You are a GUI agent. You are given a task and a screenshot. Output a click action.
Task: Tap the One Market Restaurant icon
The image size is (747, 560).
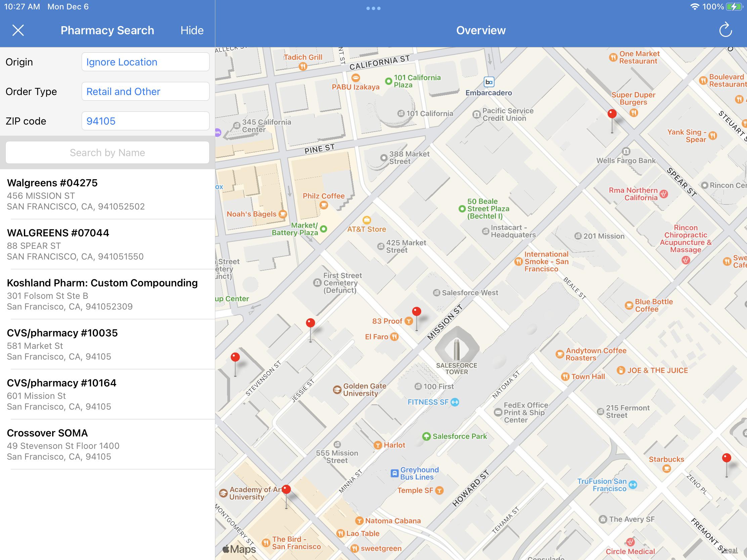613,57
